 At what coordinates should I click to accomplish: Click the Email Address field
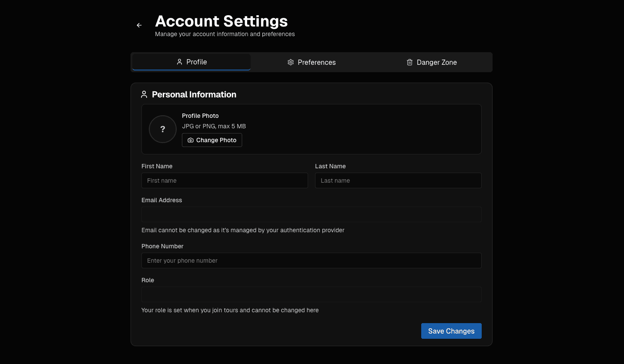click(312, 214)
